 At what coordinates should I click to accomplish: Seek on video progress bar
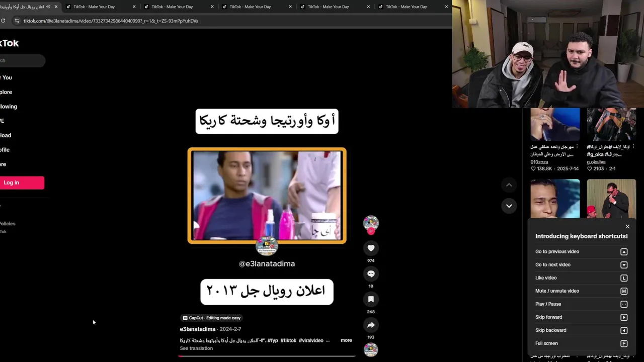(267, 356)
